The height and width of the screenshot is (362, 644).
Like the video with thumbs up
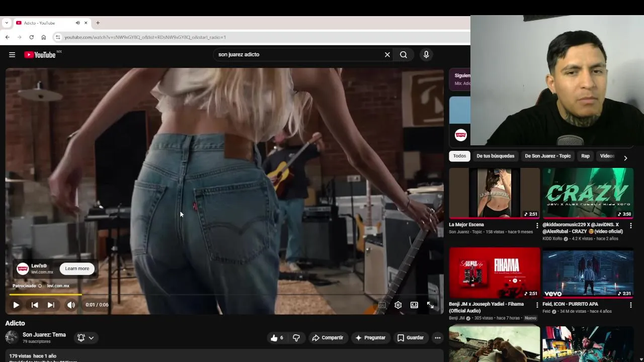click(277, 338)
